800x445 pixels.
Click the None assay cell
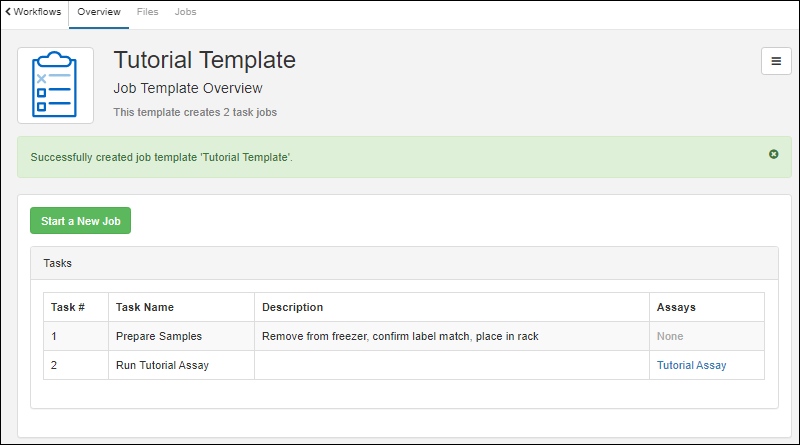670,336
